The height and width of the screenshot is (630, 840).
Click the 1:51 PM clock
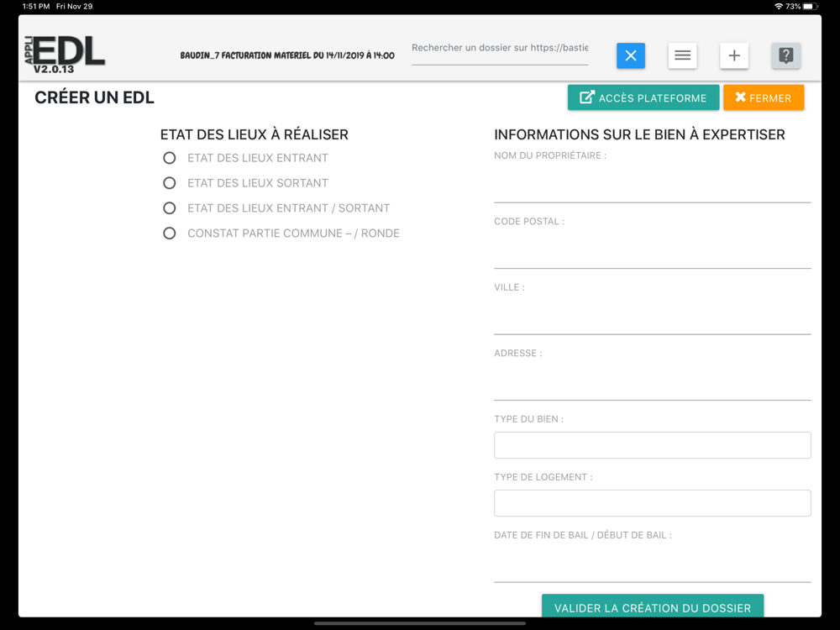click(x=36, y=7)
